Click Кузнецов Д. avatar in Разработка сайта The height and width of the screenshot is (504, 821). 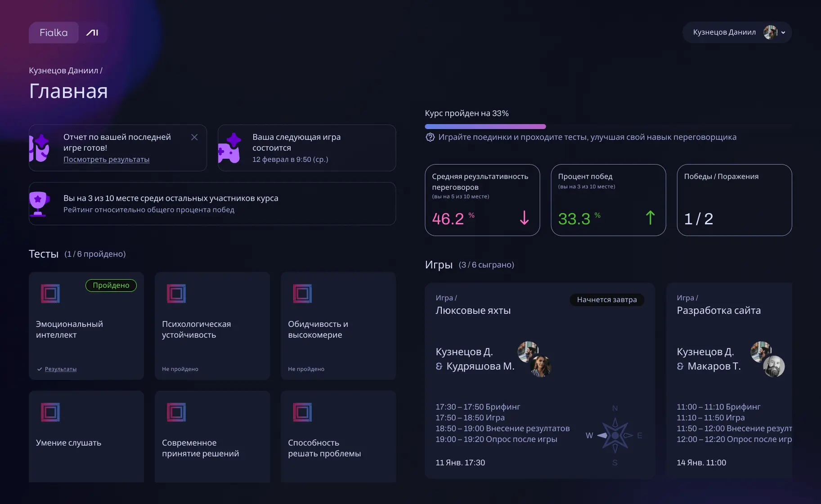click(761, 351)
